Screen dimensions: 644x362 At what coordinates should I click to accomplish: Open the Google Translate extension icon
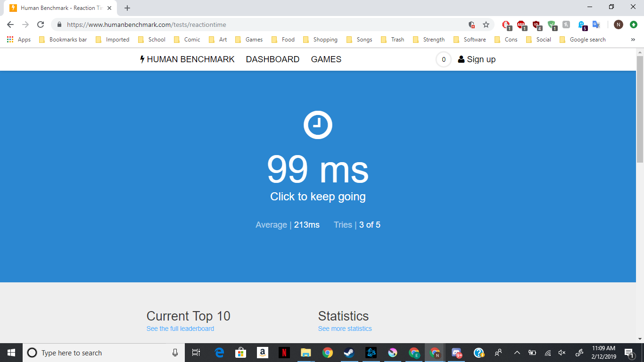596,25
